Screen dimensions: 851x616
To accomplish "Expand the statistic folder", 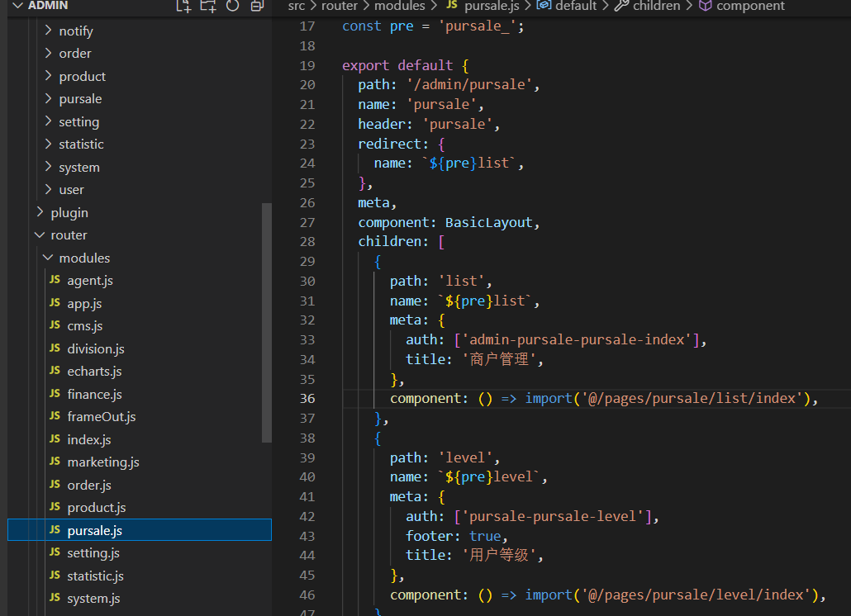I will (48, 144).
